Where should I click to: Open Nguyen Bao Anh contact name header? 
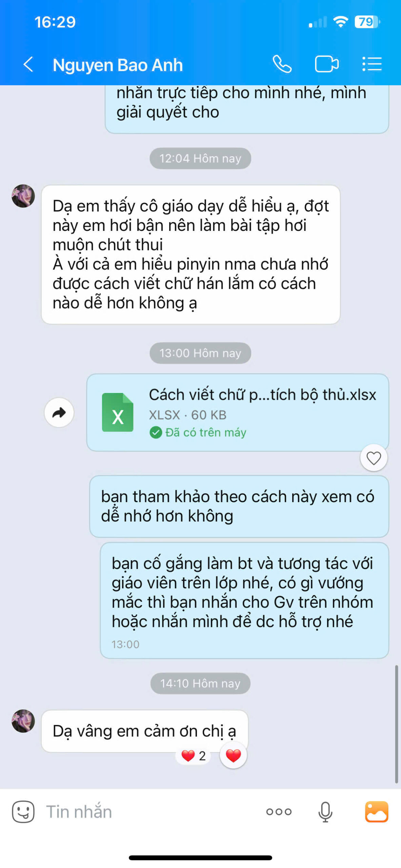(118, 65)
